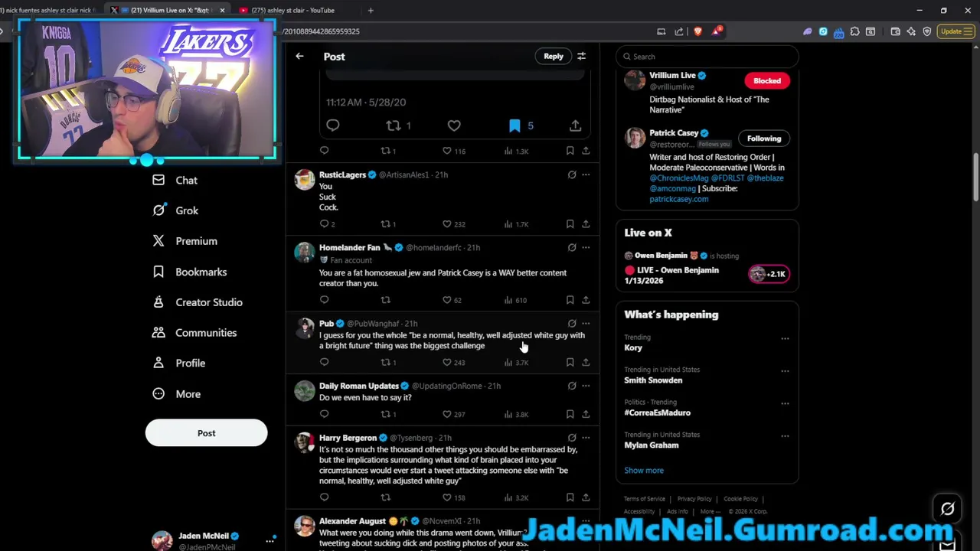The image size is (980, 551).
Task: Like the Homelander Fan reply
Action: pyautogui.click(x=447, y=300)
